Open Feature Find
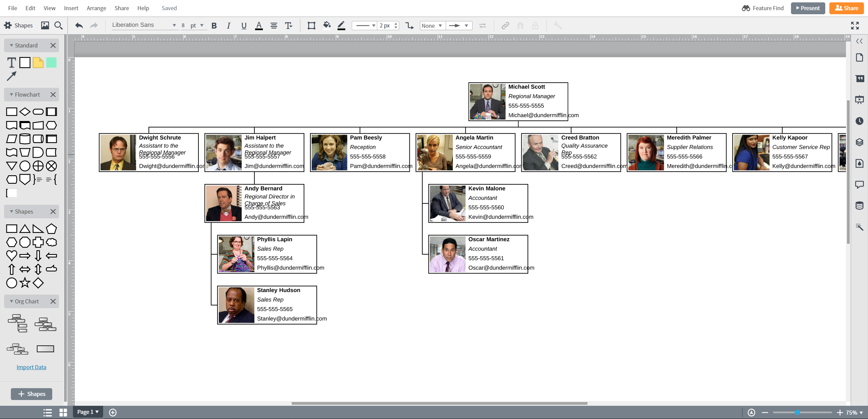 pyautogui.click(x=763, y=8)
